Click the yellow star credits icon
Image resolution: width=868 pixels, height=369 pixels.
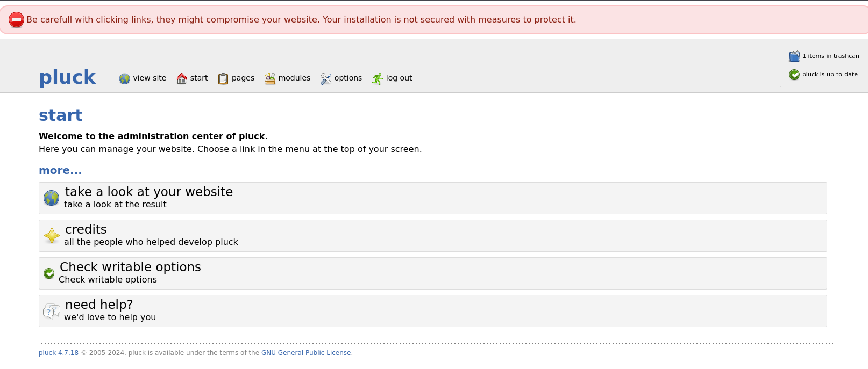[x=52, y=236]
